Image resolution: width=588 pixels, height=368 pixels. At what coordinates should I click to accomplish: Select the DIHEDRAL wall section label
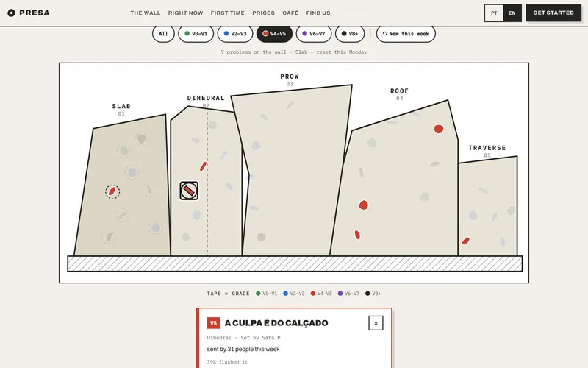206,98
